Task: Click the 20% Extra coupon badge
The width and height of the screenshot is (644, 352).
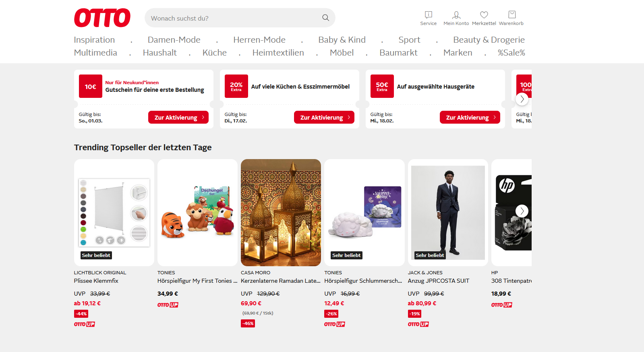Action: (236, 86)
